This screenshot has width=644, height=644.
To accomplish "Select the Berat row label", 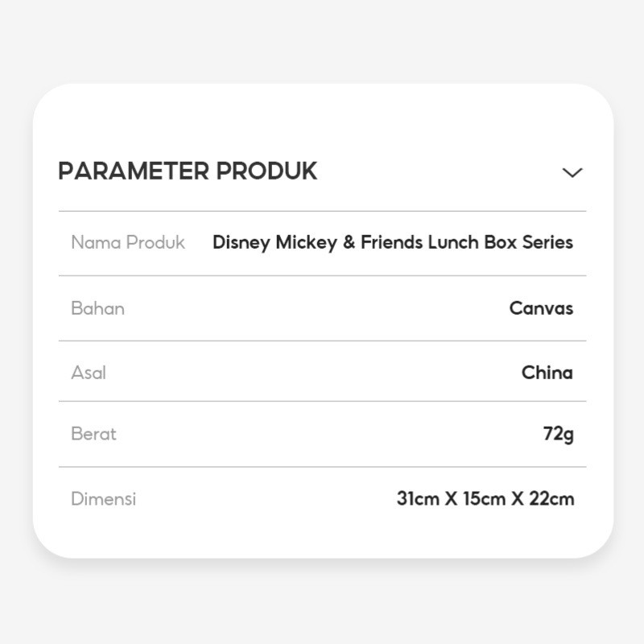I will coord(93,434).
